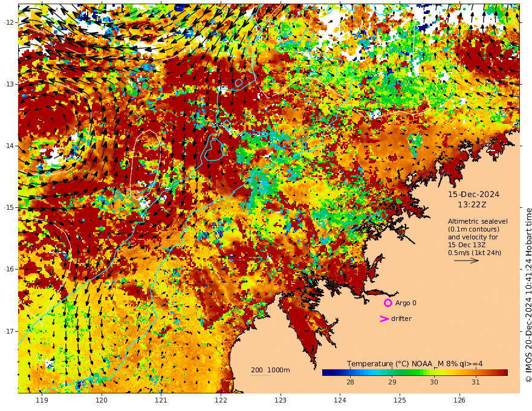Click the "(0.1m contours)" caption line
The width and height of the screenshot is (532, 411).
pyautogui.click(x=473, y=229)
